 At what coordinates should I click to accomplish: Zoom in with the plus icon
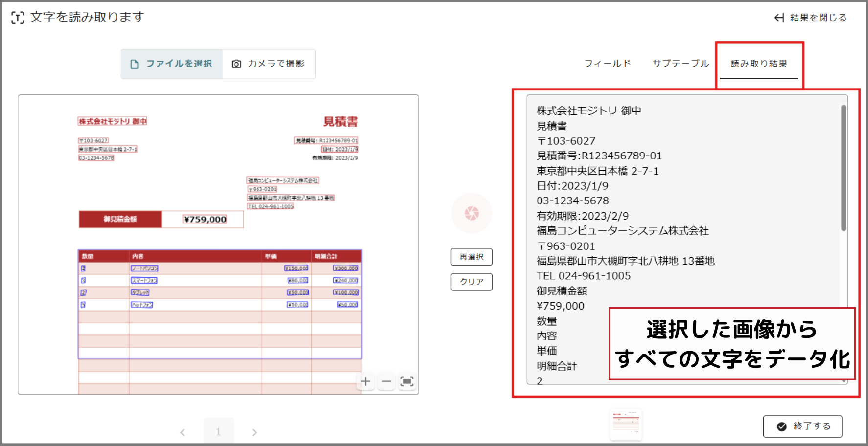point(365,381)
